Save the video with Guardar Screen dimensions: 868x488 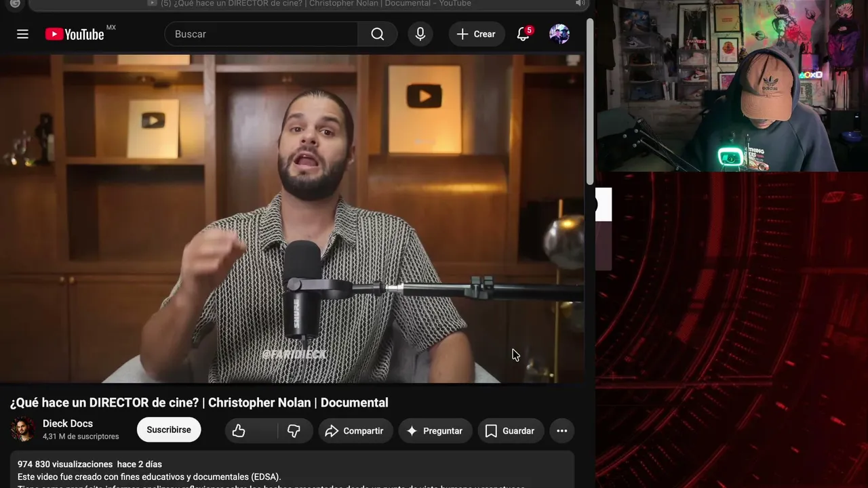pyautogui.click(x=511, y=430)
